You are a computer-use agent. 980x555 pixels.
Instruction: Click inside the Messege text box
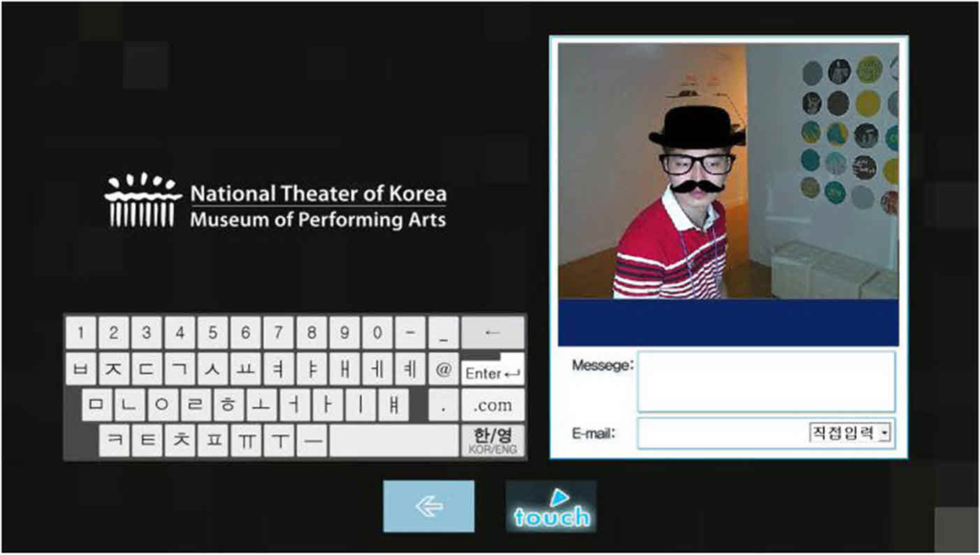pyautogui.click(x=766, y=382)
